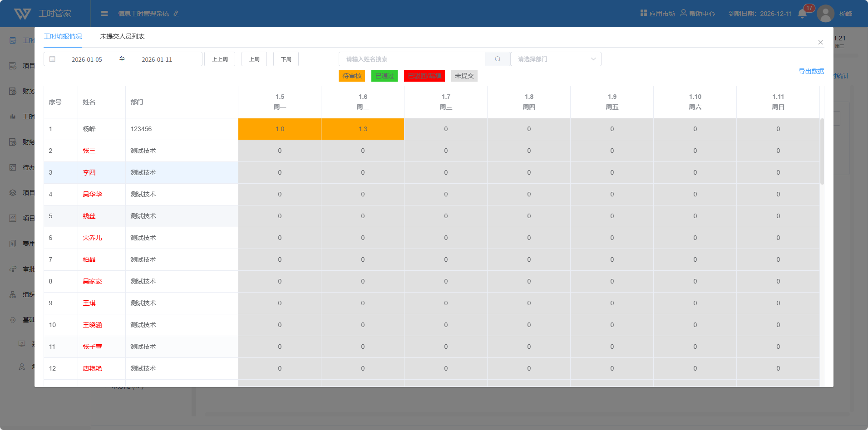Click the notification bell icon
The width and height of the screenshot is (868, 430).
click(802, 14)
